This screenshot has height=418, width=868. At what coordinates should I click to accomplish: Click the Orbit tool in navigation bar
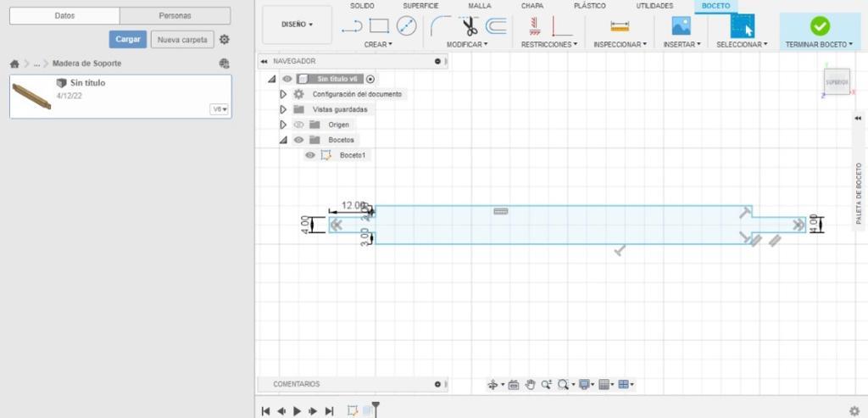coord(493,384)
